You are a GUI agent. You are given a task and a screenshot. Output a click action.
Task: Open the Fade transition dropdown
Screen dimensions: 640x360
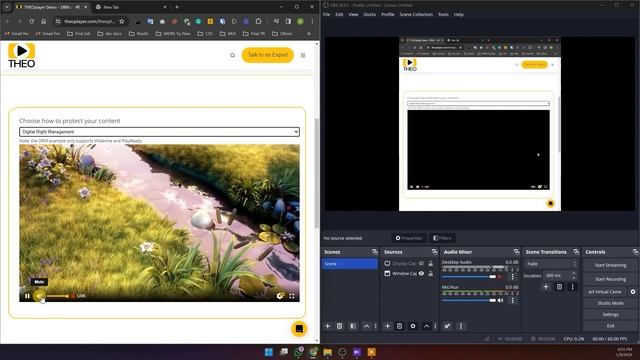tap(551, 264)
